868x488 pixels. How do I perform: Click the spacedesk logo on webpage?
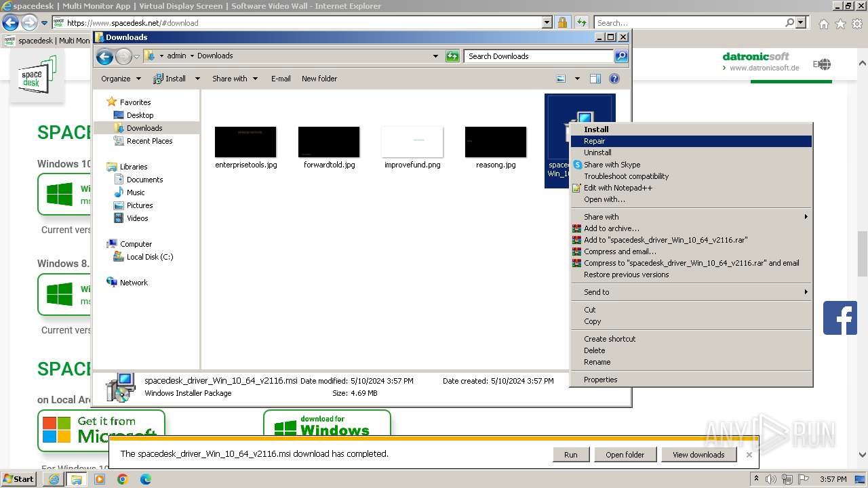pos(37,75)
